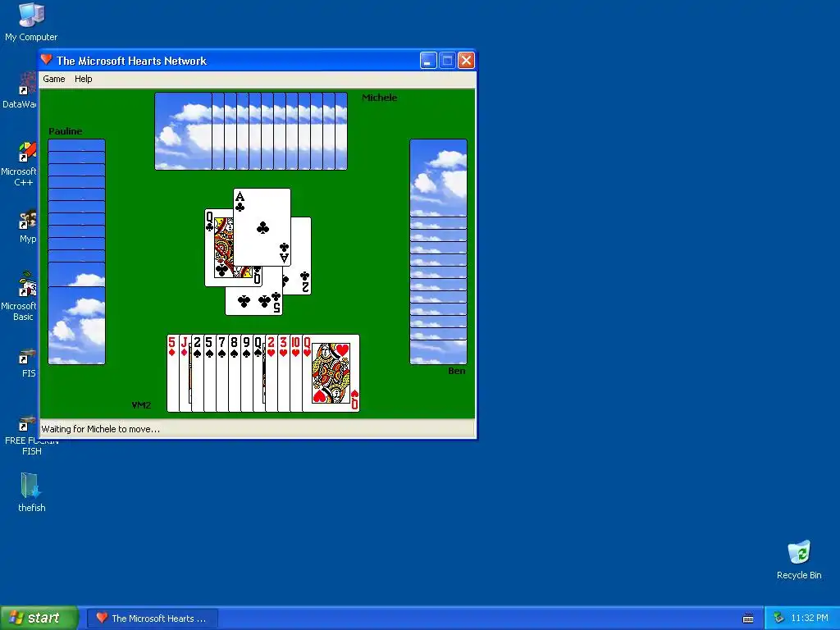Click the 5 of clubs in the trick
Viewport: 840px width, 630px height.
(253, 301)
